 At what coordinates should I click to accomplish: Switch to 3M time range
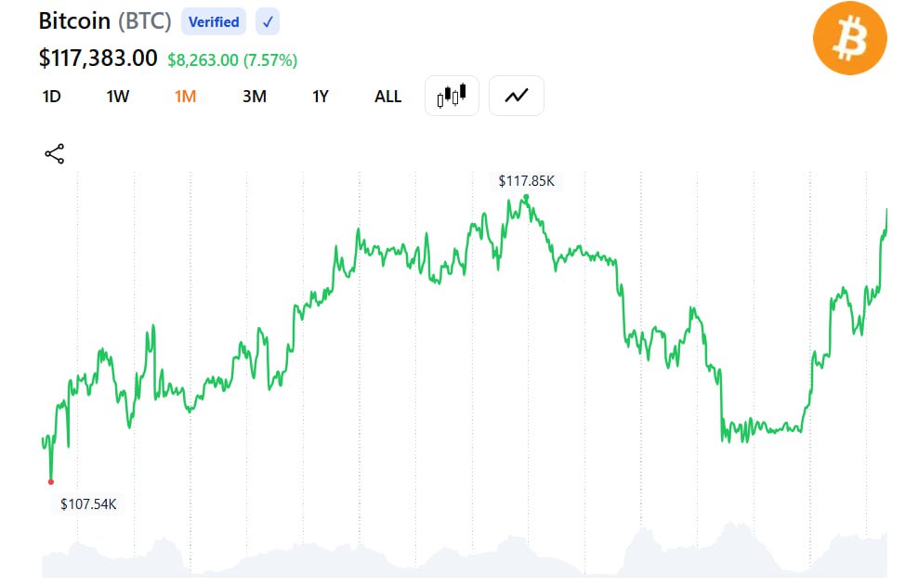coord(254,97)
